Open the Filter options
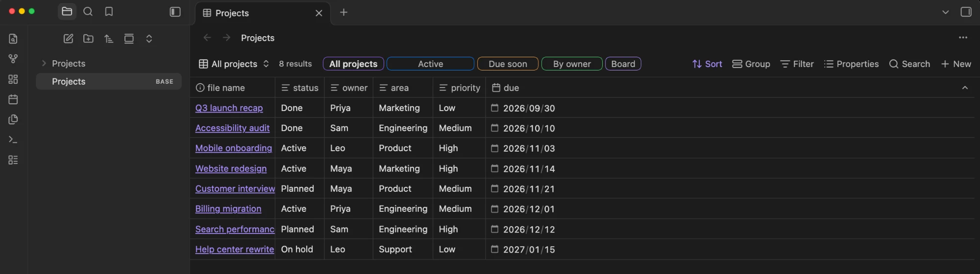 coord(797,64)
